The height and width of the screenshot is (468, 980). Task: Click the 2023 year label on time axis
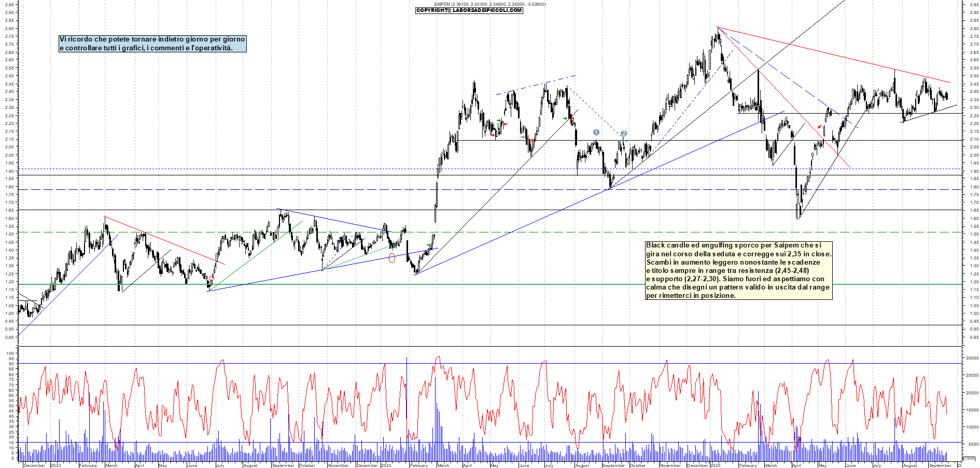[55, 465]
